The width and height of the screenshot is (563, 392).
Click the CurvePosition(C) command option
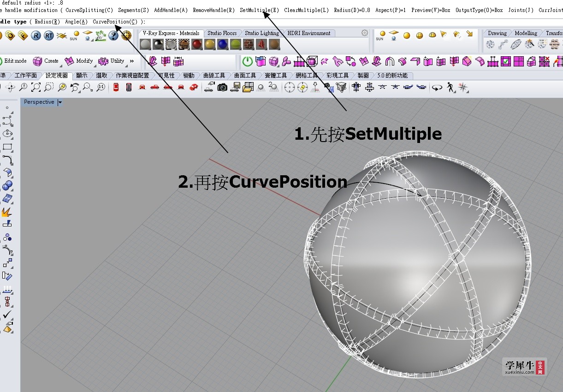tap(115, 22)
